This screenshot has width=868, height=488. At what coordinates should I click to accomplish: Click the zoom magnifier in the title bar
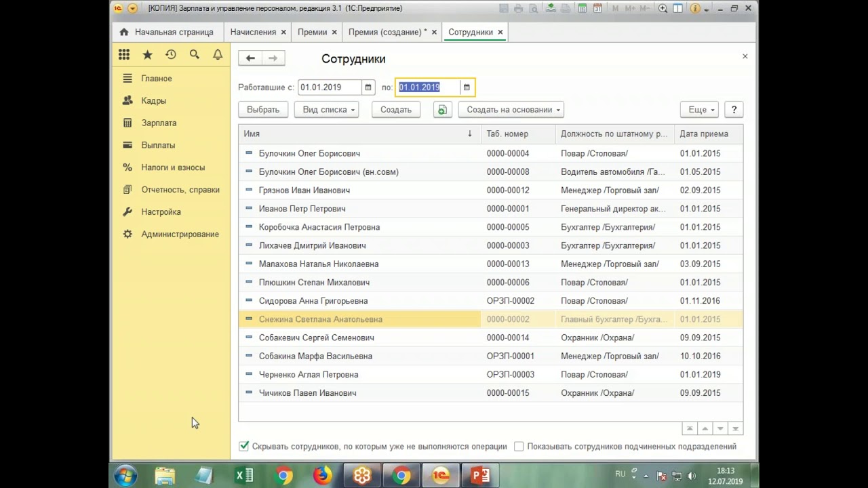(x=663, y=9)
